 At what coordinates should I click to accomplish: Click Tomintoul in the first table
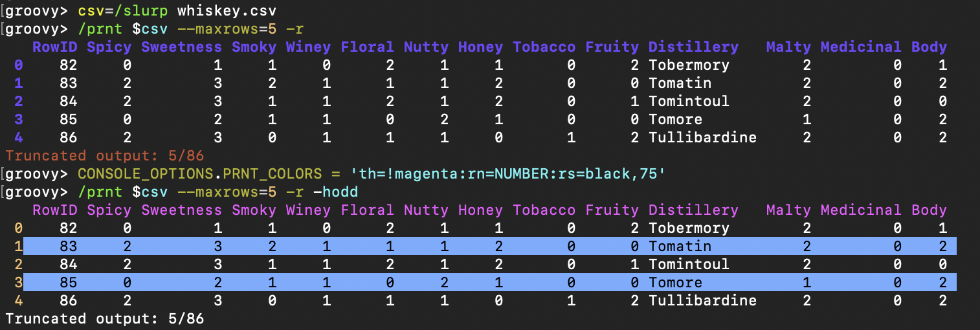689,102
